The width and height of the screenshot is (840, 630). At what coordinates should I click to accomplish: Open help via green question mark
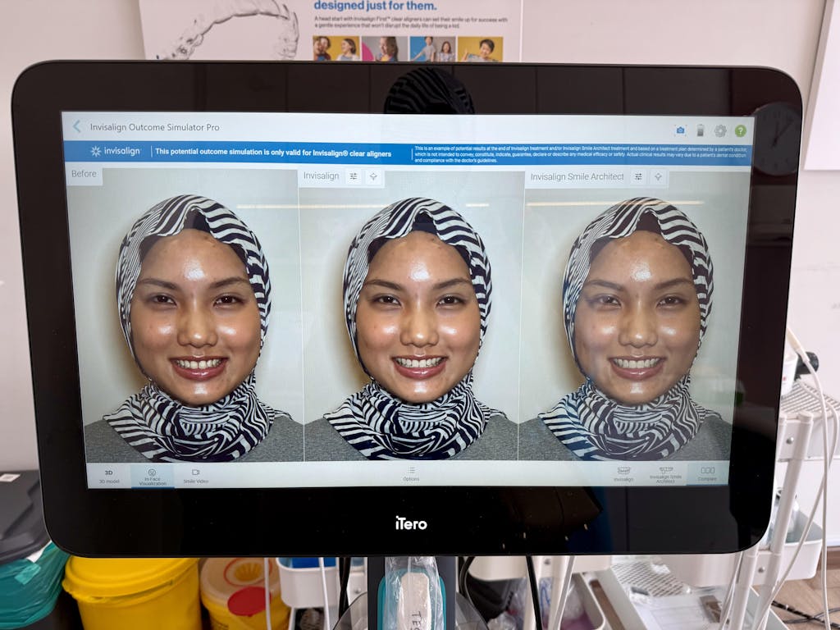[740, 130]
